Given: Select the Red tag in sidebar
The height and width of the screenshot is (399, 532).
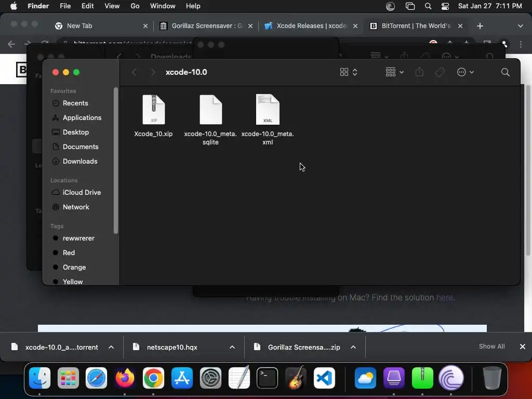Looking at the screenshot, I should [69, 253].
